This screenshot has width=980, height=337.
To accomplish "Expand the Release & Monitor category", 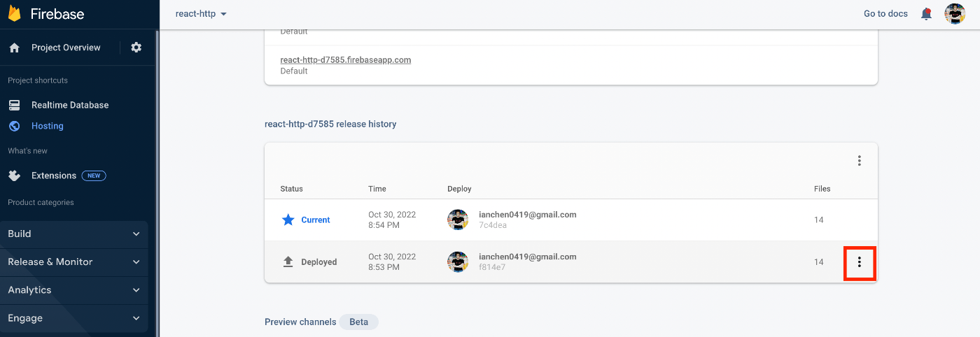I will click(74, 261).
